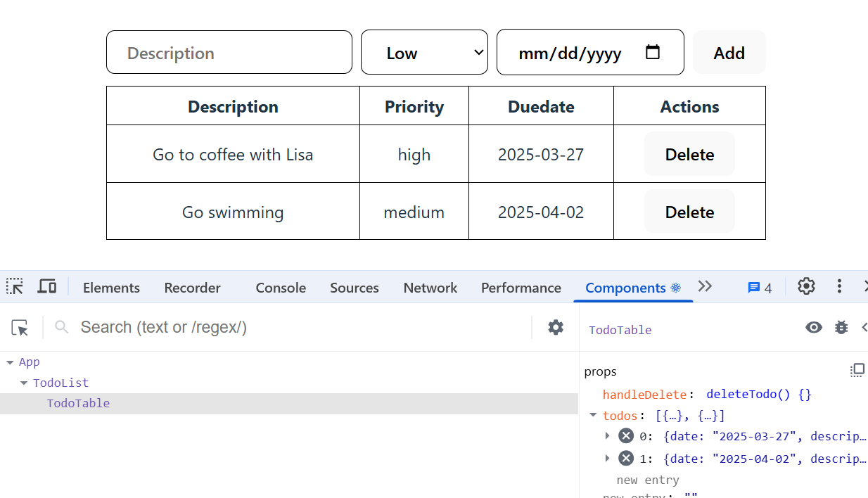
Task: Switch to the Recorder tab
Action: pos(192,288)
